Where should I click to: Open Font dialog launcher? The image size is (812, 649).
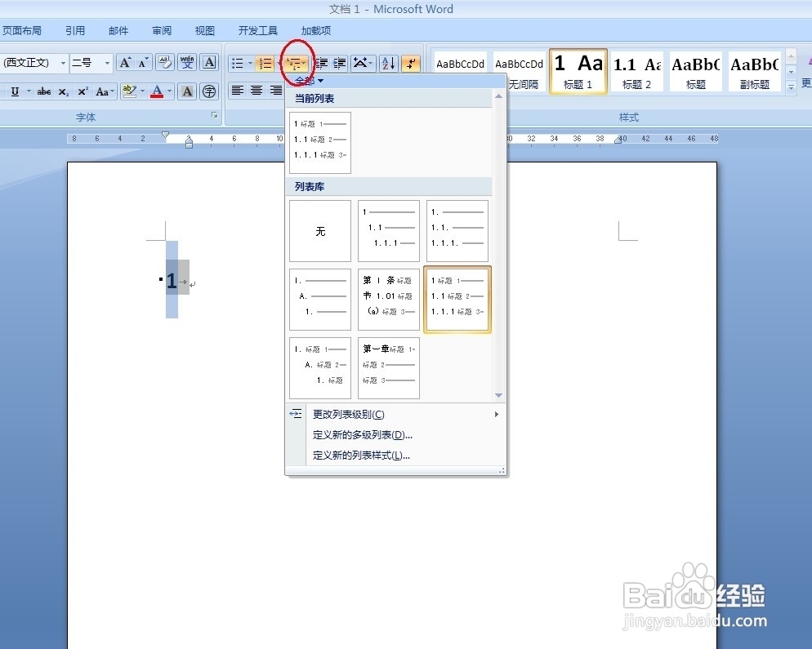(x=214, y=115)
